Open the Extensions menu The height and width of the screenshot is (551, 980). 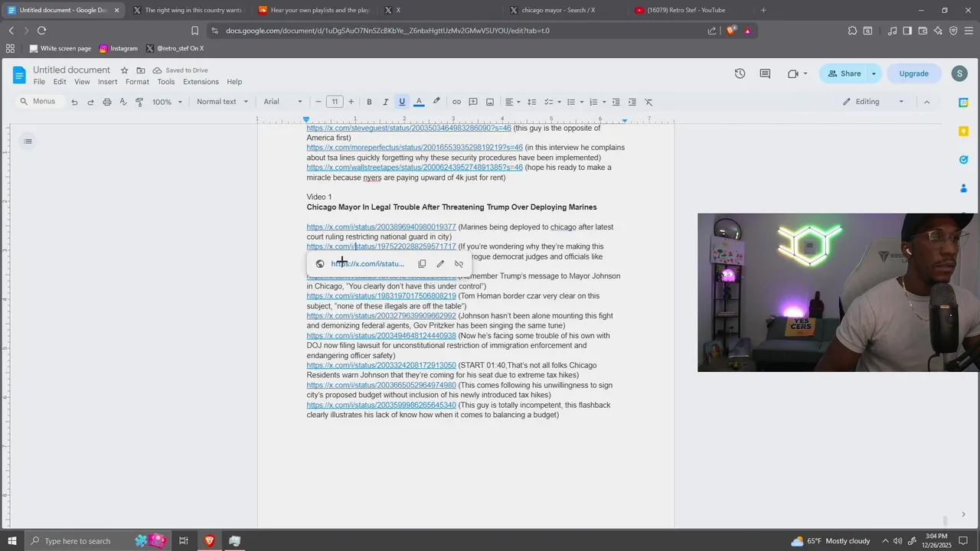(x=201, y=82)
